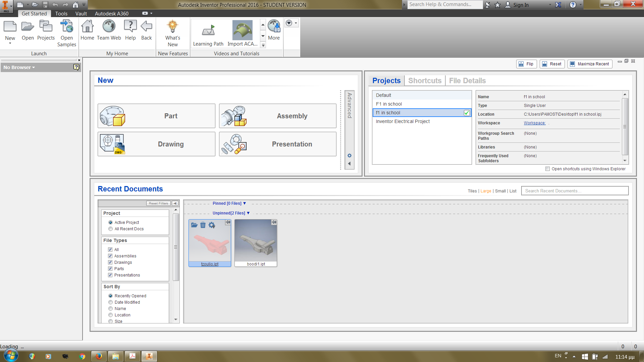Toggle the Assemblies checkbox
This screenshot has width=644, height=362.
pyautogui.click(x=110, y=256)
